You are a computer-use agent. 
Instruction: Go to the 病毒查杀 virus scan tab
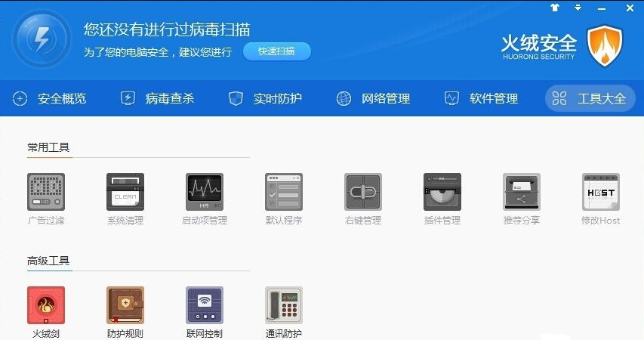coord(158,98)
